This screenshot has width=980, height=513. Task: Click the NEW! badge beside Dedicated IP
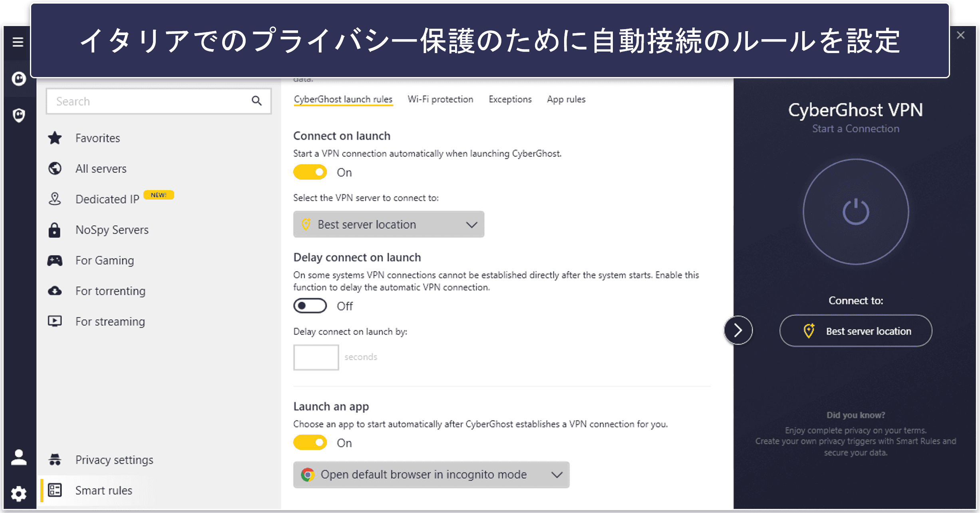(x=159, y=195)
